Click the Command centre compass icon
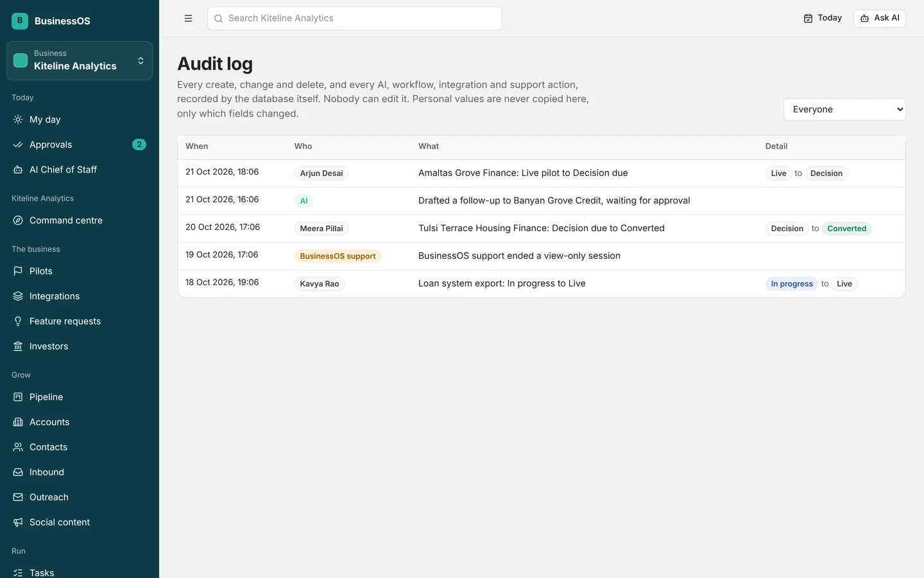This screenshot has height=578, width=924. point(18,220)
